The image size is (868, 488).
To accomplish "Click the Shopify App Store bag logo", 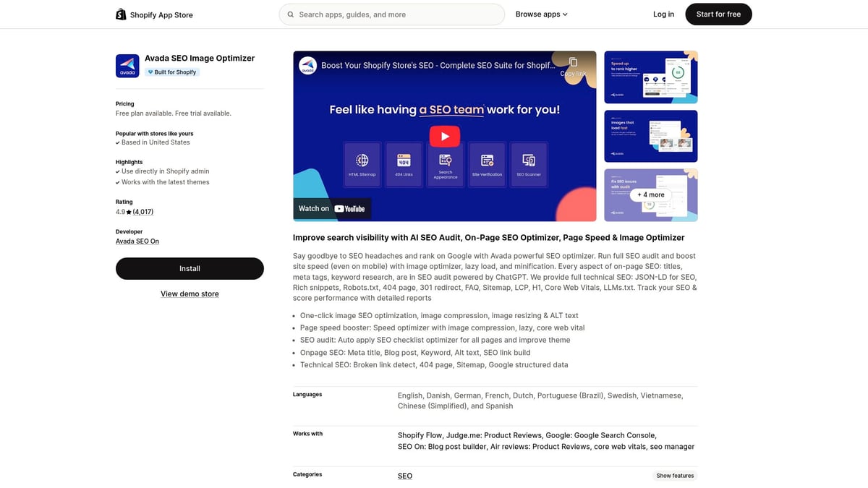I will tap(121, 14).
